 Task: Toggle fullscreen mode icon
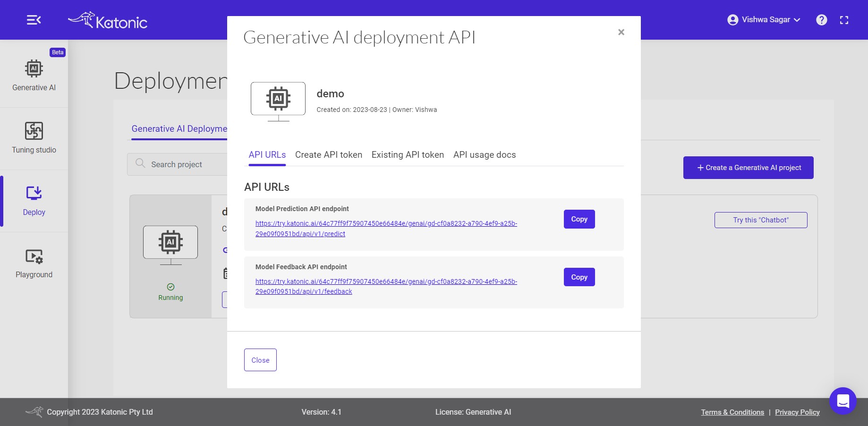[844, 20]
